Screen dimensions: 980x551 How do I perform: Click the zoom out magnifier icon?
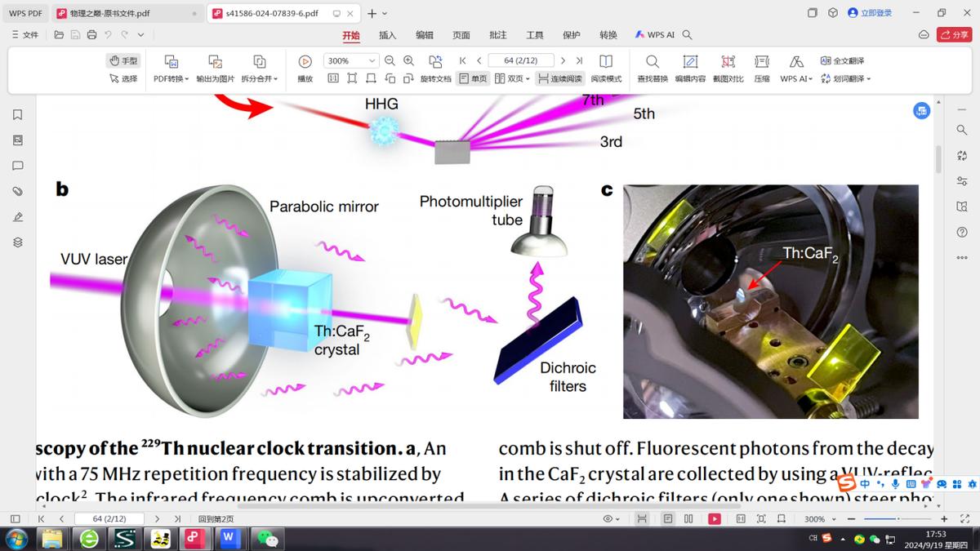point(390,60)
